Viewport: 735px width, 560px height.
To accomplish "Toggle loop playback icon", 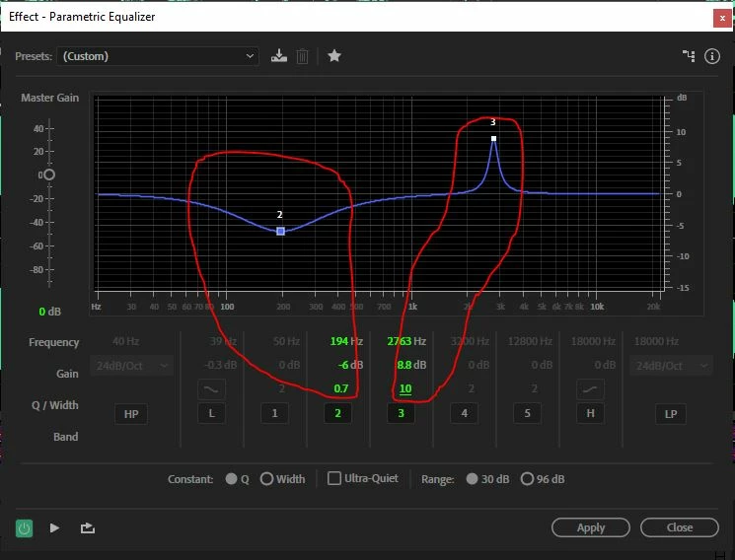I will [87, 528].
